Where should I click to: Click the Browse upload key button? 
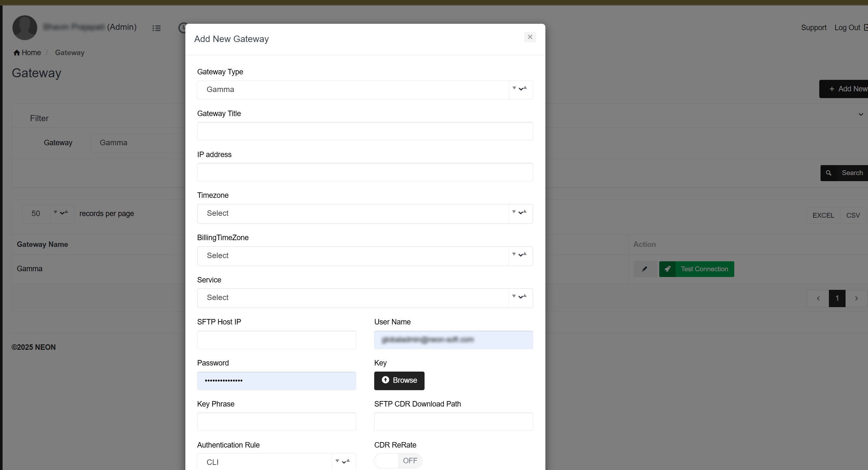click(x=399, y=380)
